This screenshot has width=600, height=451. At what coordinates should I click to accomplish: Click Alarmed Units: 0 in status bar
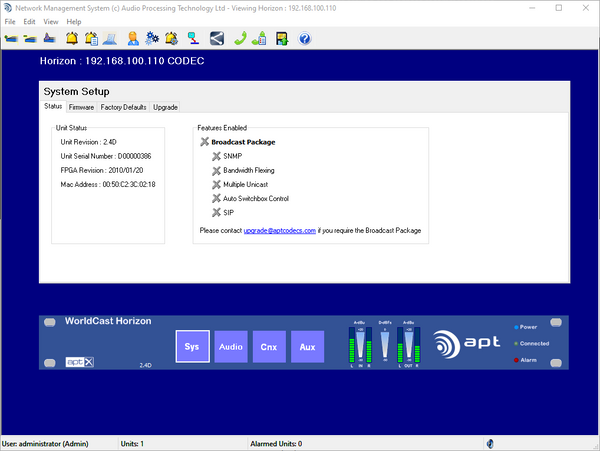coord(276,444)
